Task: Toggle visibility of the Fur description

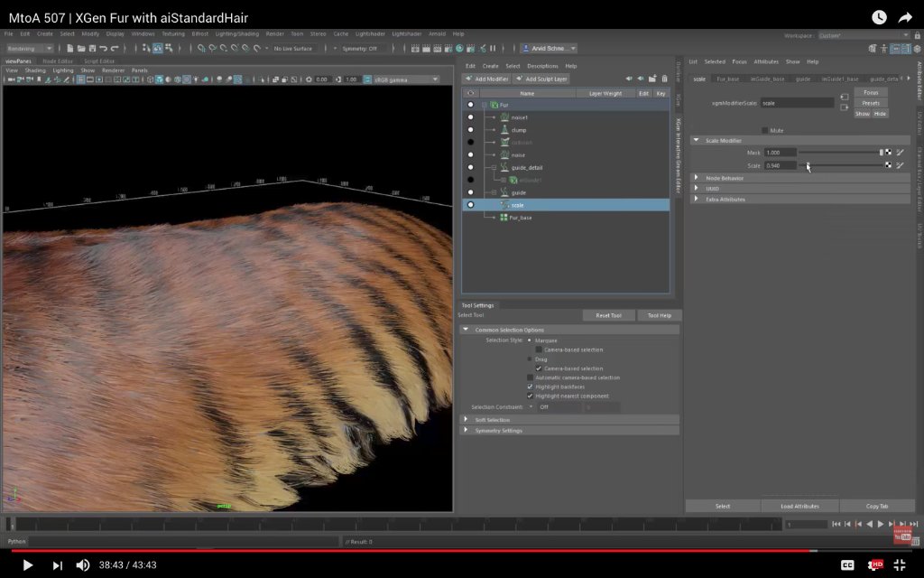Action: (470, 105)
